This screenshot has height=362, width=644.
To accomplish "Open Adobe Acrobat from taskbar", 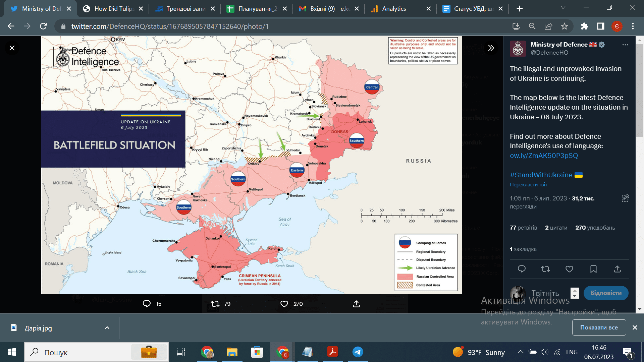I will pos(332,352).
